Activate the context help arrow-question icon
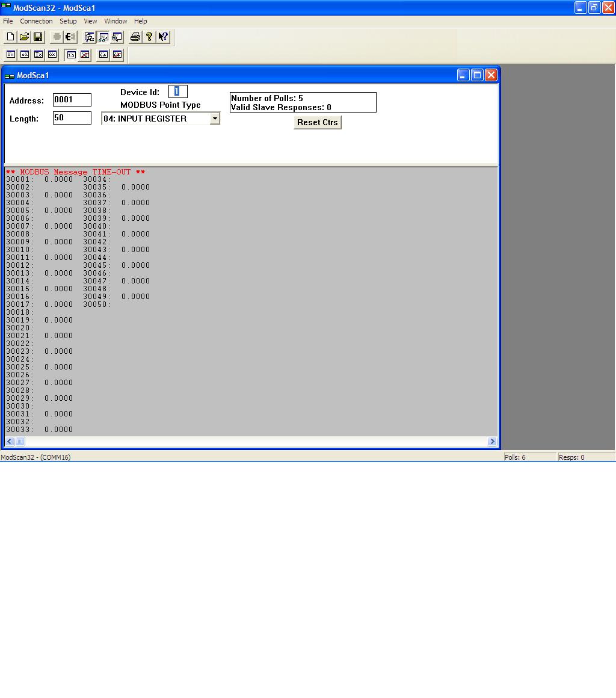This screenshot has width=616, height=698. (x=164, y=37)
